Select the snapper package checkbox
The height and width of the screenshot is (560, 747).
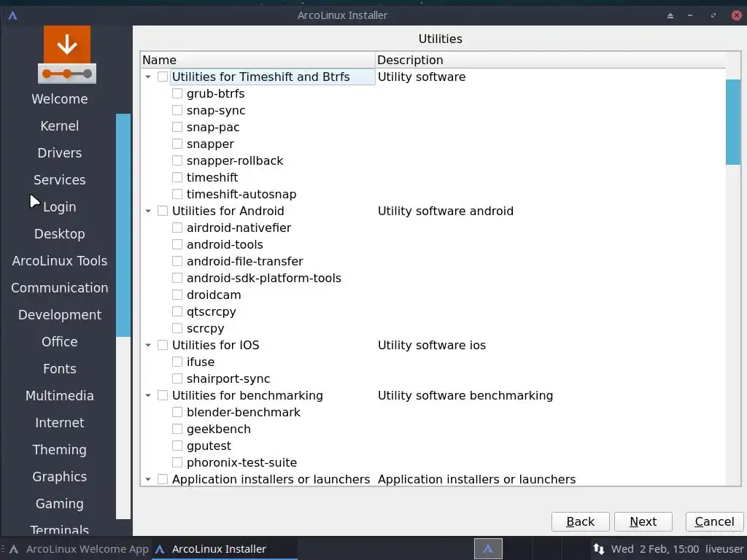click(177, 144)
